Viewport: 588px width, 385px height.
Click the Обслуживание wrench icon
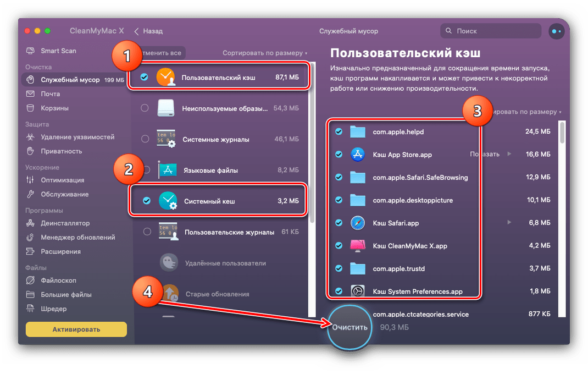30,194
